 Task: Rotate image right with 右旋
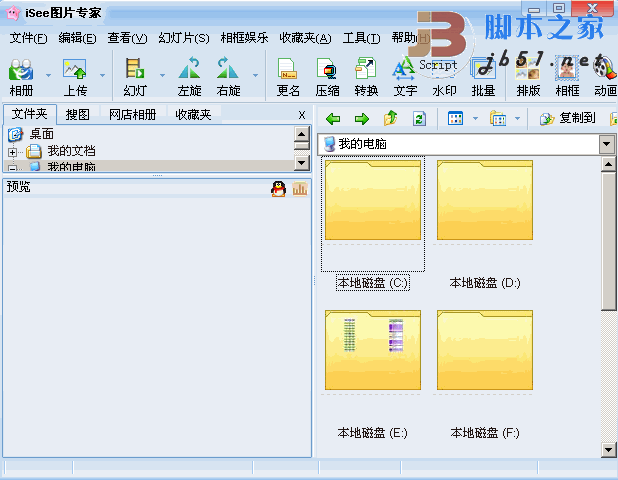click(228, 77)
